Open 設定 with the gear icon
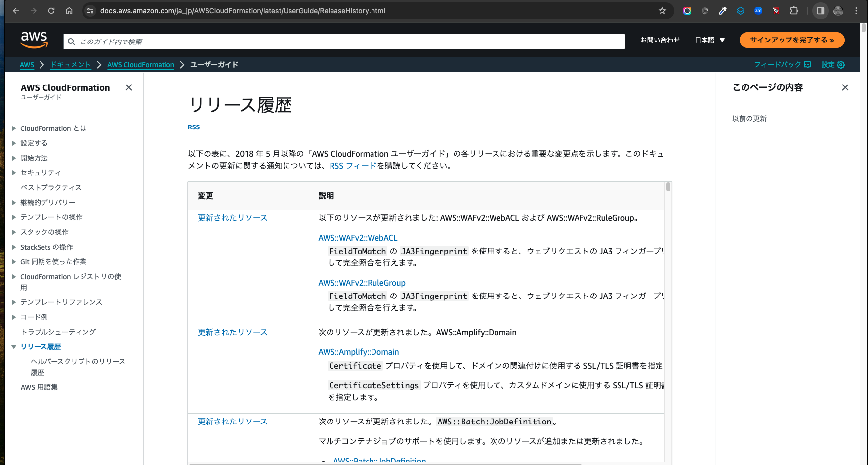The image size is (868, 465). (x=833, y=65)
